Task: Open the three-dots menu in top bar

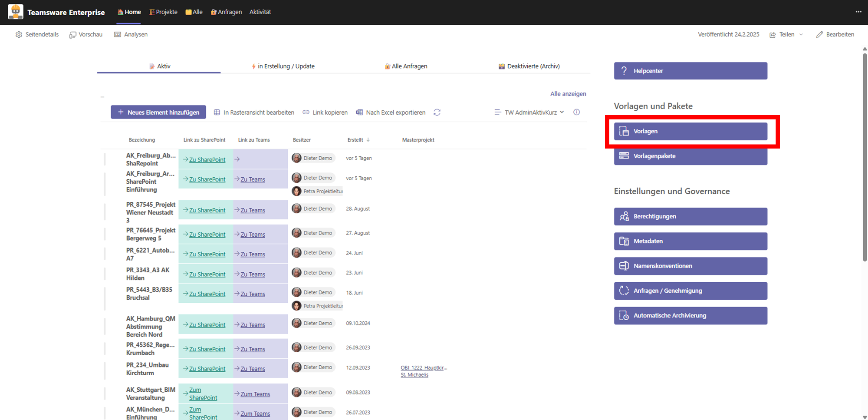Action: click(x=858, y=12)
